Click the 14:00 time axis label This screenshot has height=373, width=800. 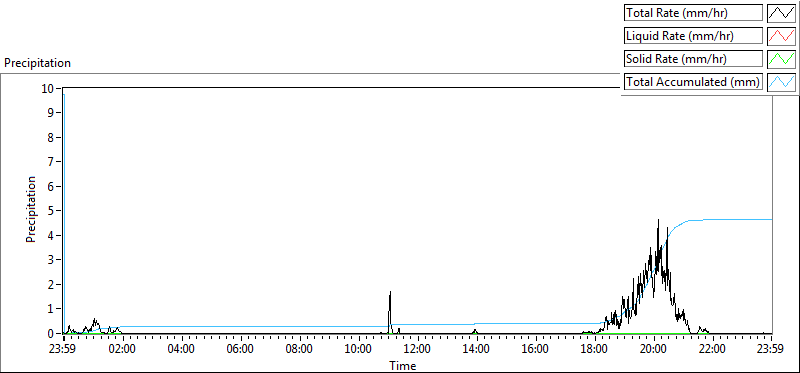click(477, 350)
